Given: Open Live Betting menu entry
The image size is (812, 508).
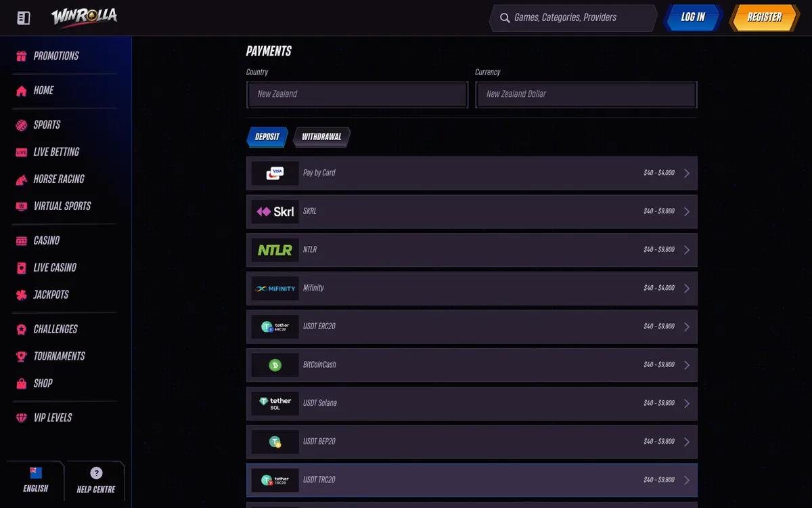Looking at the screenshot, I should coord(56,152).
